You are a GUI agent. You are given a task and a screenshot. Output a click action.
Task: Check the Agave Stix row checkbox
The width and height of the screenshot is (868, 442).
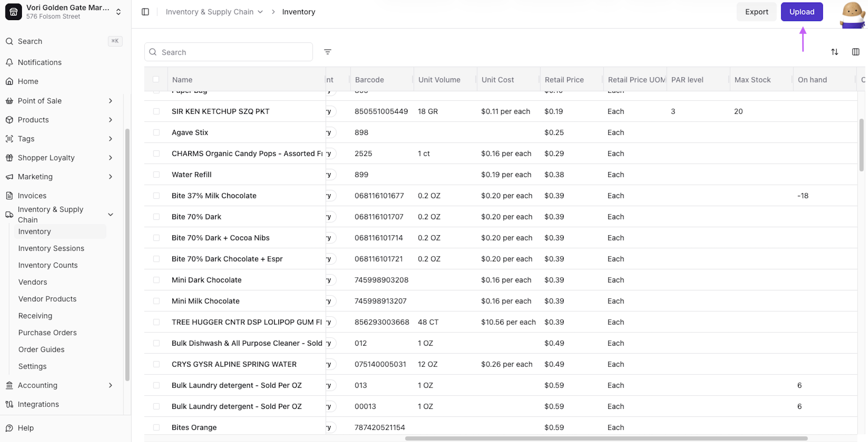[x=156, y=133]
